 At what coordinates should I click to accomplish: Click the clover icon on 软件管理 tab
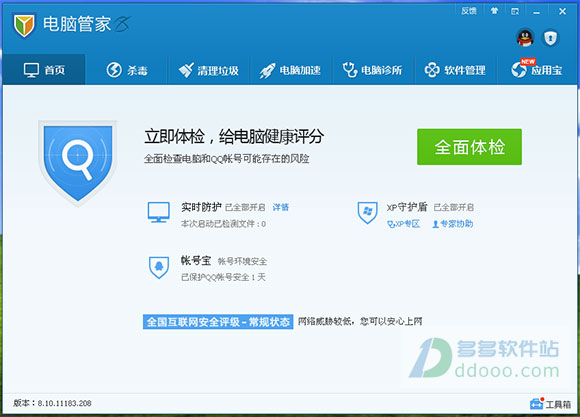click(432, 70)
